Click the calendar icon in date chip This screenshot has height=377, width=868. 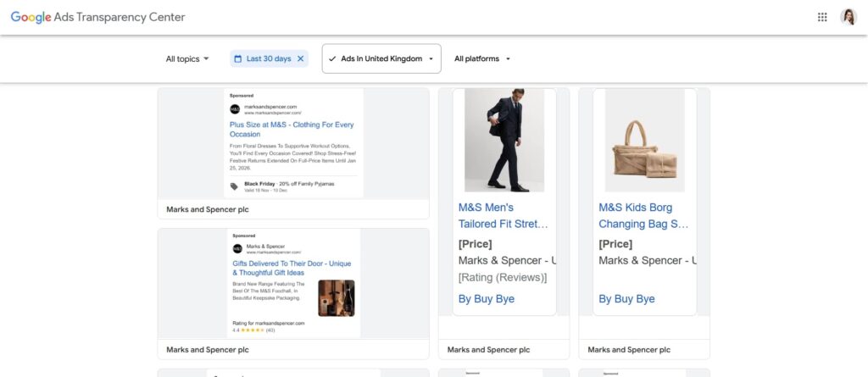pyautogui.click(x=238, y=58)
